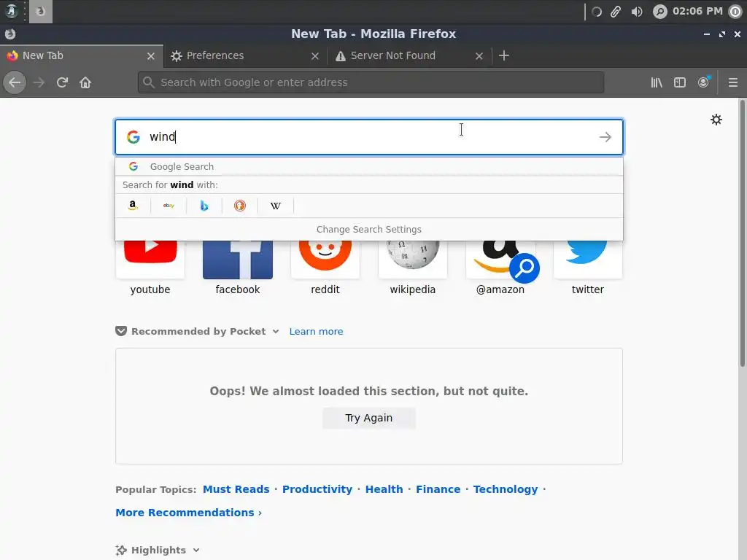This screenshot has height=560, width=747.
Task: Click the volume icon in system tray
Action: tap(636, 12)
